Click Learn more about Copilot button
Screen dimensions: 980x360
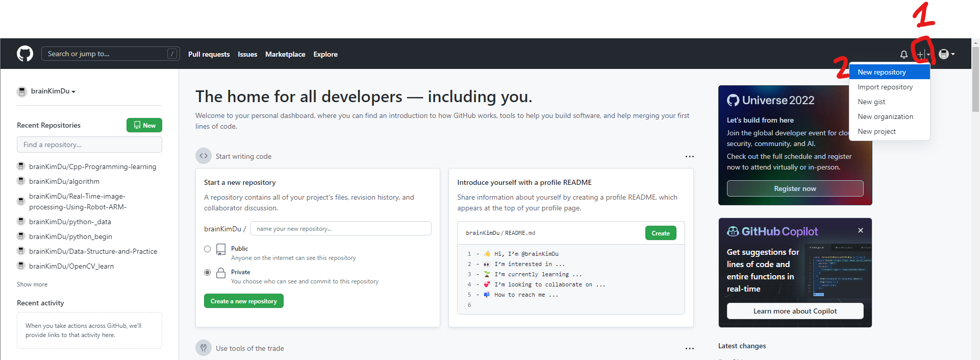[795, 311]
